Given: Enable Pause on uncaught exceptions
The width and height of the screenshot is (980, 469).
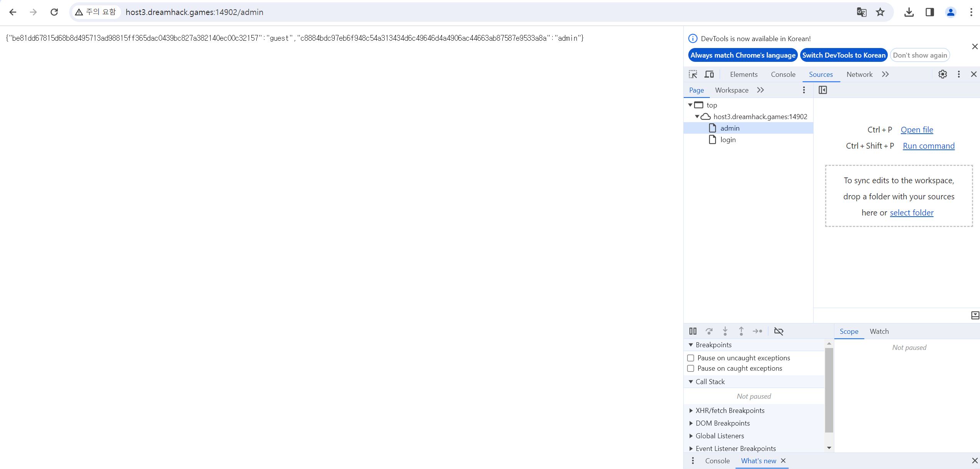Looking at the screenshot, I should click(x=691, y=358).
